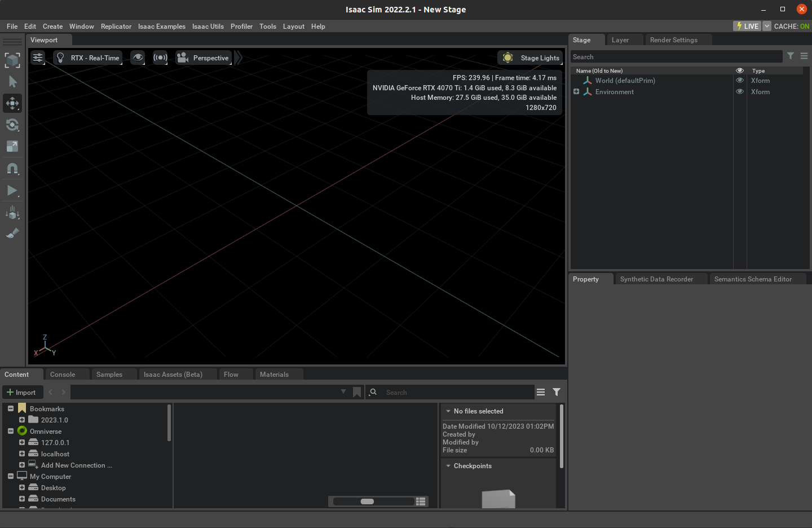Viewport: 812px width, 528px height.
Task: Go forward in Content browser history
Action: click(63, 392)
